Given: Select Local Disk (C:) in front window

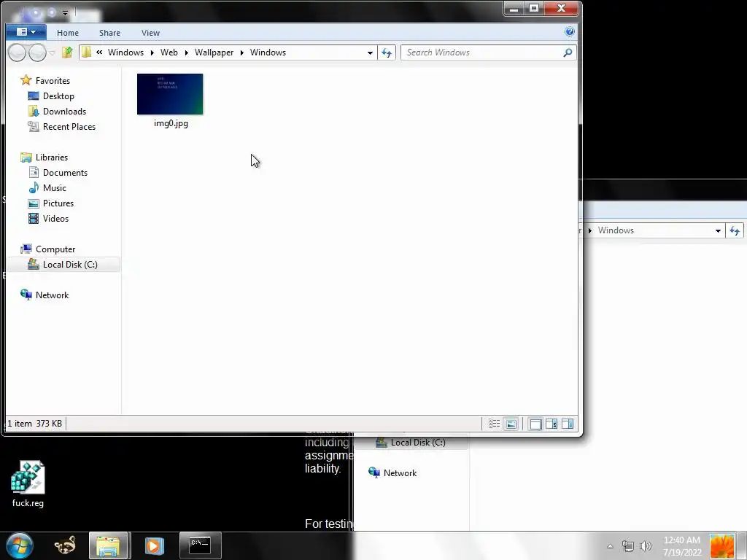Looking at the screenshot, I should [x=63, y=265].
